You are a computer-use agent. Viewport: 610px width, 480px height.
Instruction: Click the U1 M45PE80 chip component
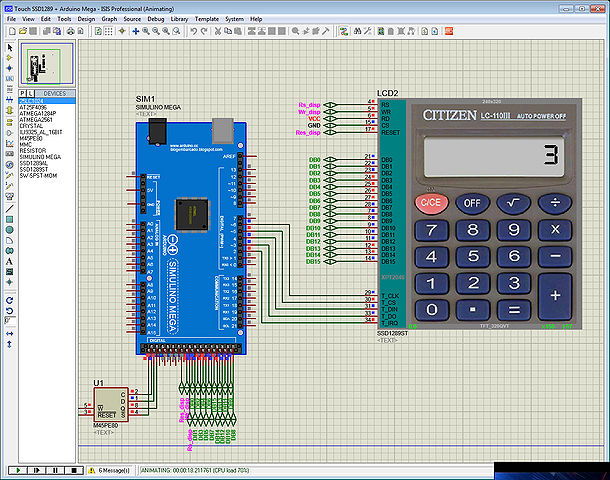(x=111, y=404)
